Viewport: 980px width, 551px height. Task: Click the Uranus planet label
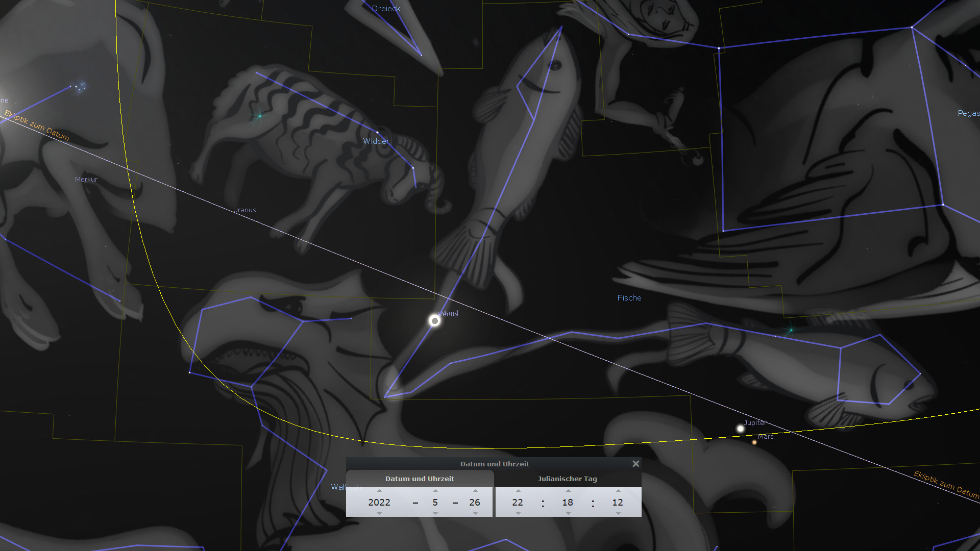click(244, 210)
